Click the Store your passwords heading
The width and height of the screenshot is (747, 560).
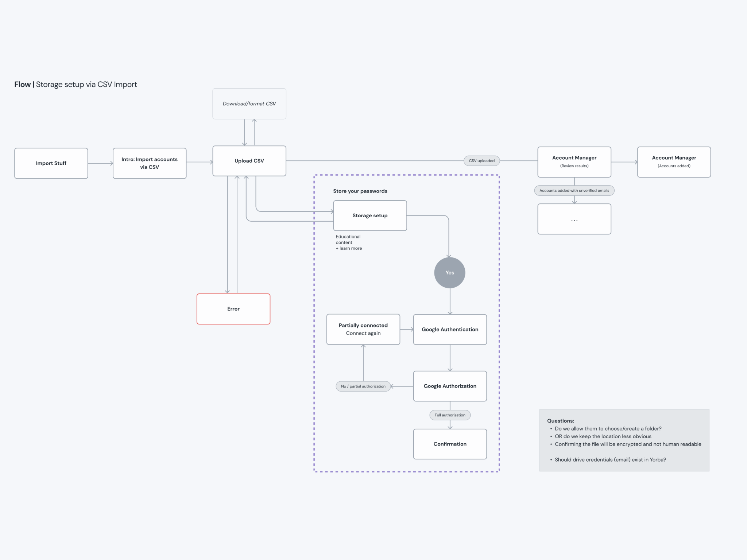tap(360, 191)
